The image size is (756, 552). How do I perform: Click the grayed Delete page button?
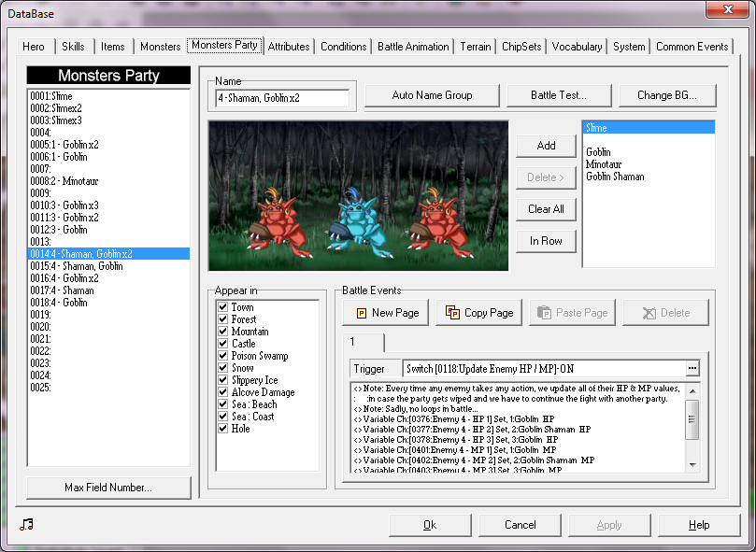click(x=665, y=312)
